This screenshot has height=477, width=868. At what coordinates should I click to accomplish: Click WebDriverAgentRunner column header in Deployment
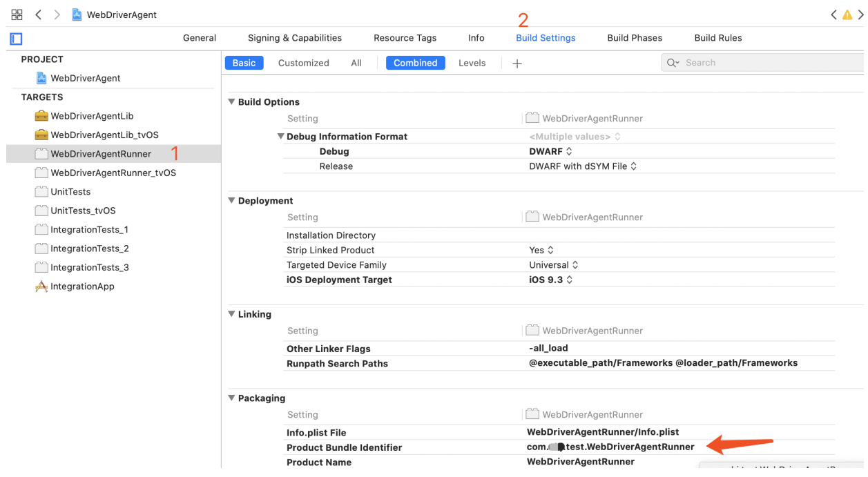point(585,217)
